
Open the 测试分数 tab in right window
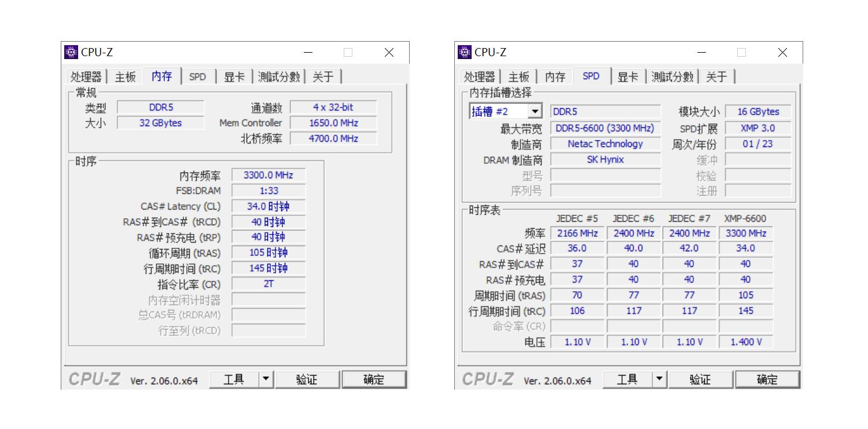[672, 76]
